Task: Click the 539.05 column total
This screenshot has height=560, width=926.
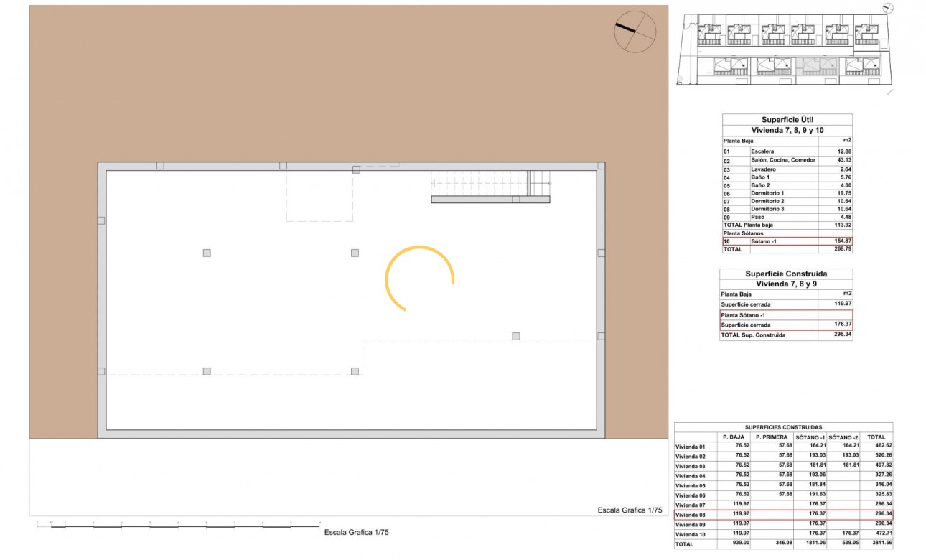Action: [x=851, y=543]
